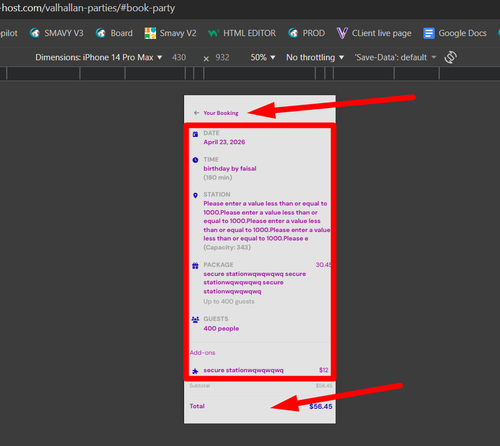This screenshot has height=446, width=500.
Task: Click the package price 30.45
Action: click(x=323, y=265)
